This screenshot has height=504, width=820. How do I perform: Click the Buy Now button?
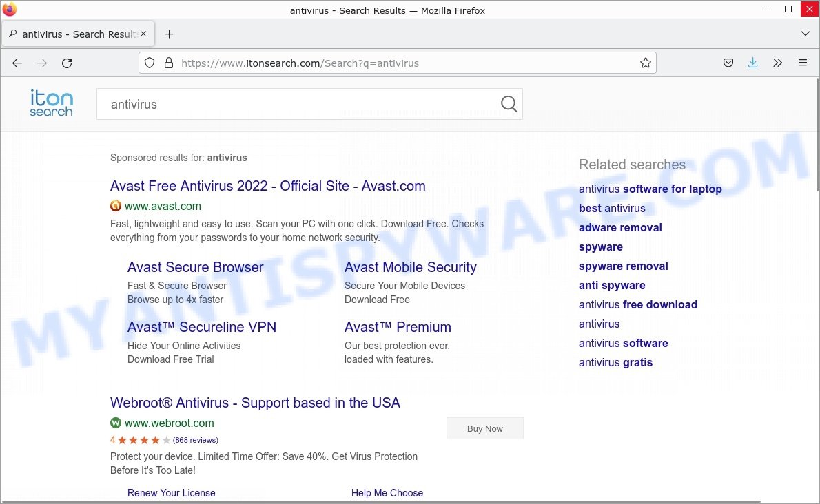(x=485, y=428)
